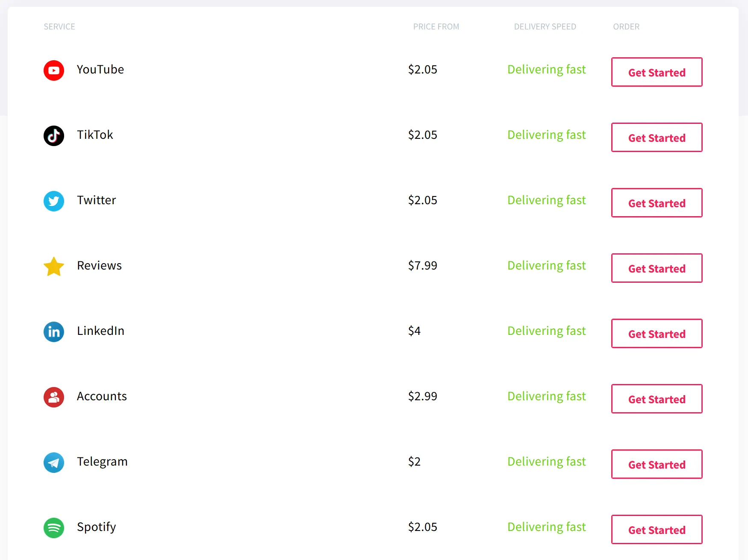Click the yellow Reviews star icon
The image size is (748, 560).
click(54, 267)
